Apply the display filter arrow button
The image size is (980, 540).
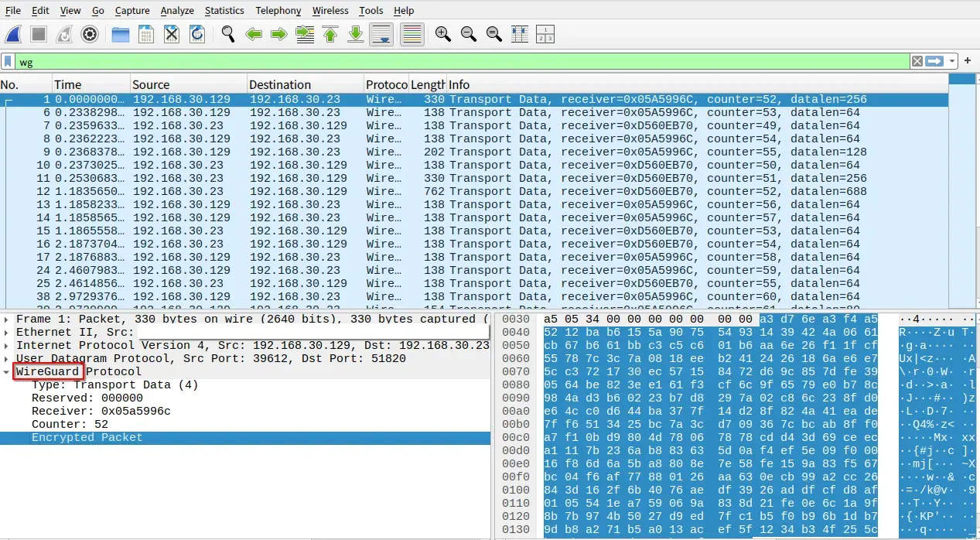(935, 61)
